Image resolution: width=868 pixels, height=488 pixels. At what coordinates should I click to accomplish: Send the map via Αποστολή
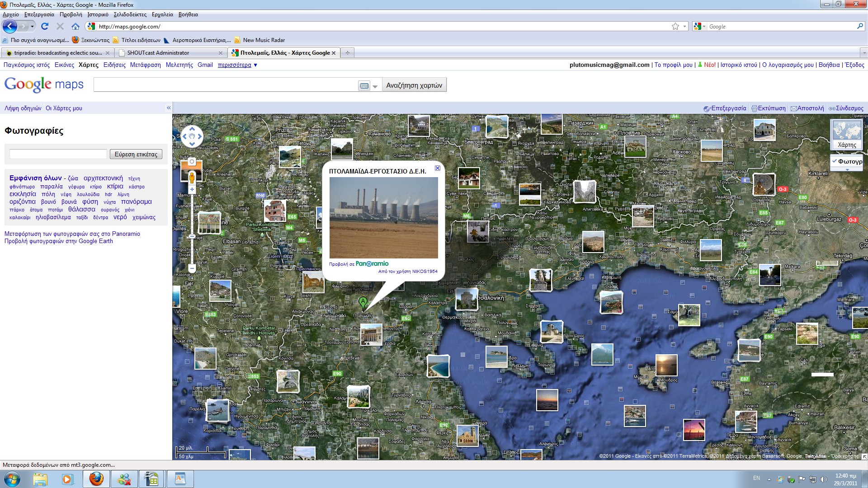pos(807,108)
